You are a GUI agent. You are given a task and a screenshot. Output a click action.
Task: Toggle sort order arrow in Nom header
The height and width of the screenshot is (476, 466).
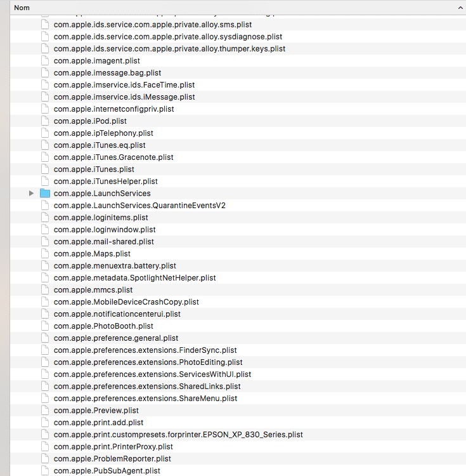[460, 8]
